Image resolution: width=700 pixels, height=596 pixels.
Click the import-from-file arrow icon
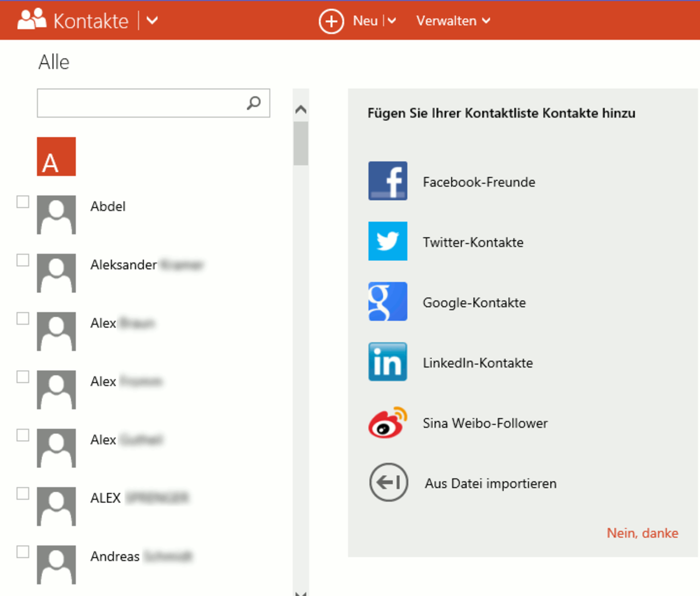click(389, 482)
